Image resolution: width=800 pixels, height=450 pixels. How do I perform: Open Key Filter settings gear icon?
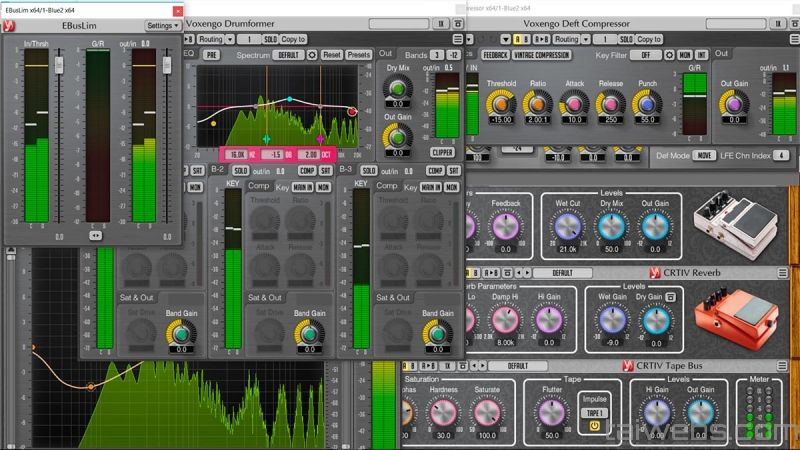(x=669, y=55)
